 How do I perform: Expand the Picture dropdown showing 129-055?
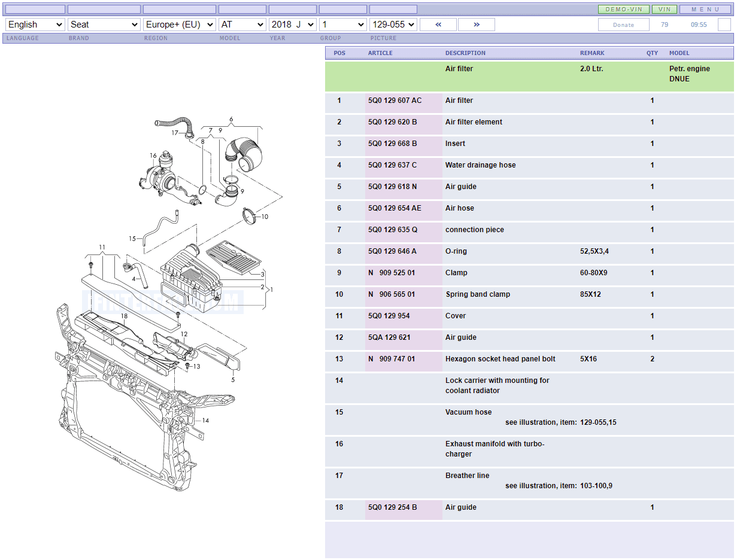(393, 25)
